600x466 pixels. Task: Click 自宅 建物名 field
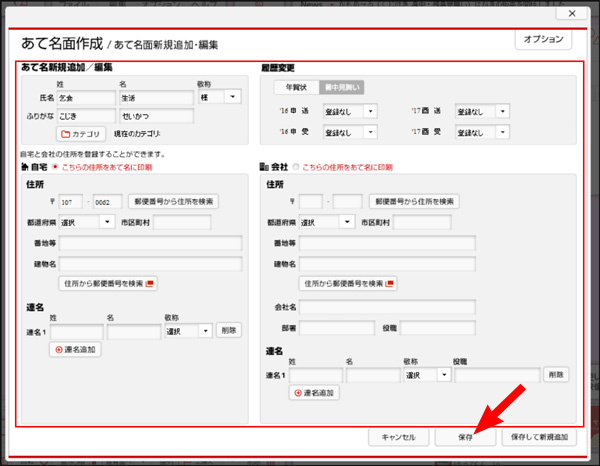(150, 264)
